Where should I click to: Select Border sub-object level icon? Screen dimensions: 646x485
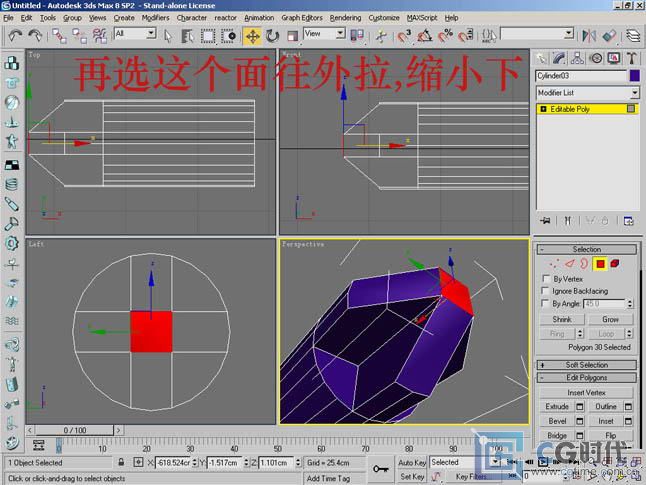point(584,263)
